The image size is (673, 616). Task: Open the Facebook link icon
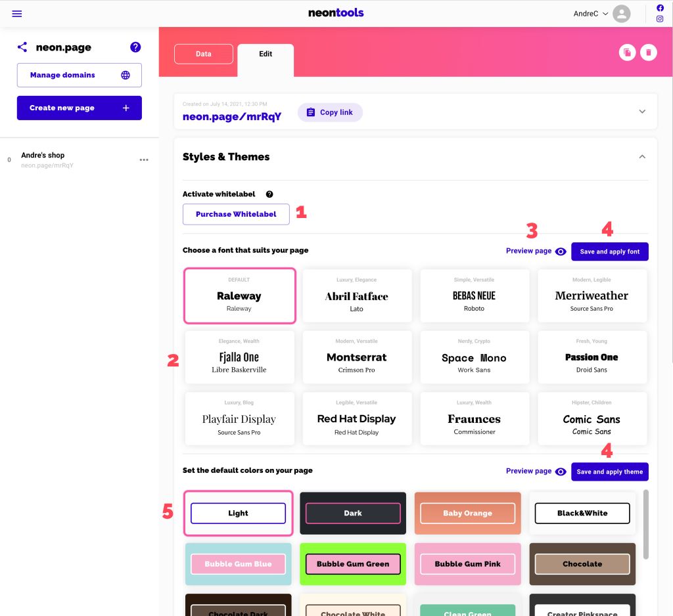(x=660, y=8)
